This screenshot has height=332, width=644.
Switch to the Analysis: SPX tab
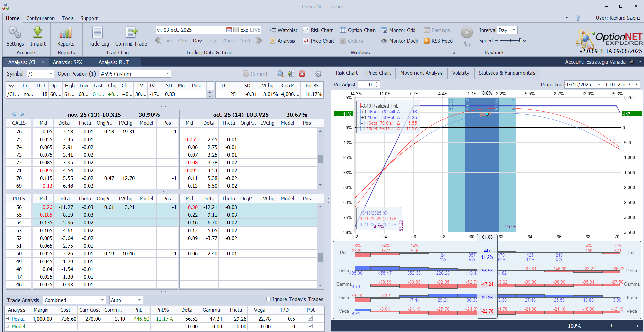coord(68,62)
